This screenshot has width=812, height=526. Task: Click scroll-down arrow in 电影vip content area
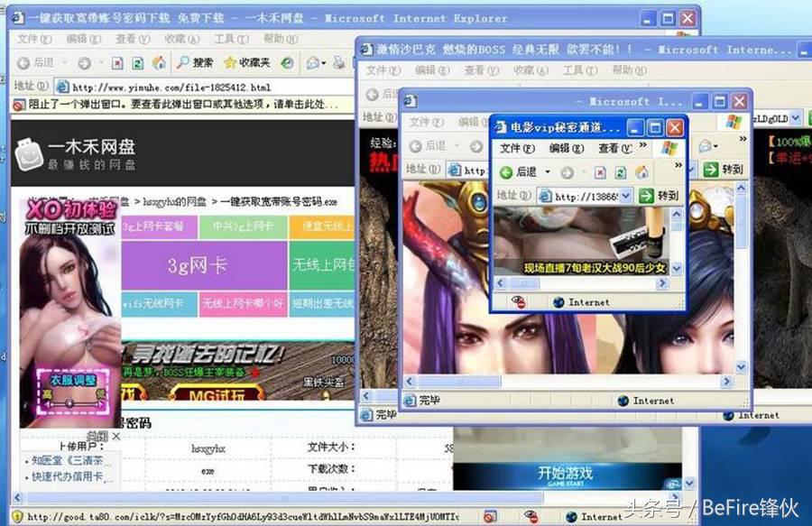tap(677, 268)
